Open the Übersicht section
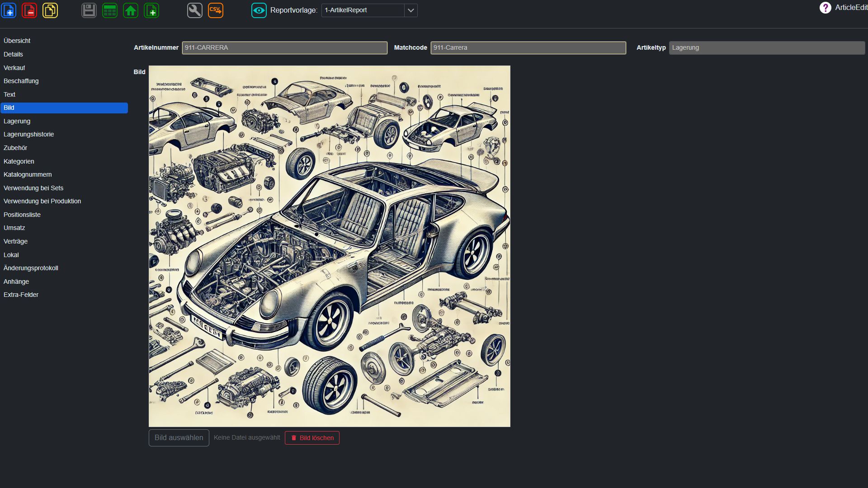Screen dimensions: 868x488 [64, 41]
